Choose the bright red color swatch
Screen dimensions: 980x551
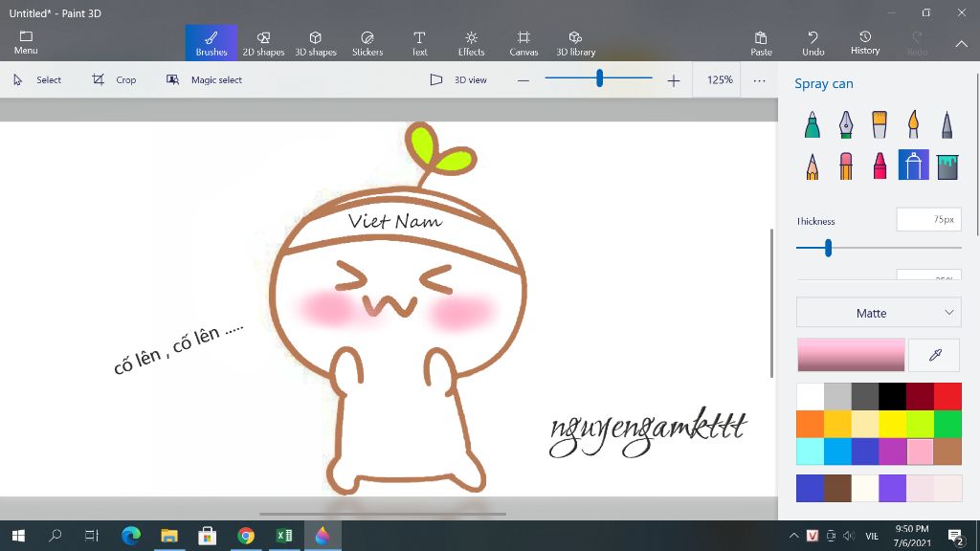947,396
